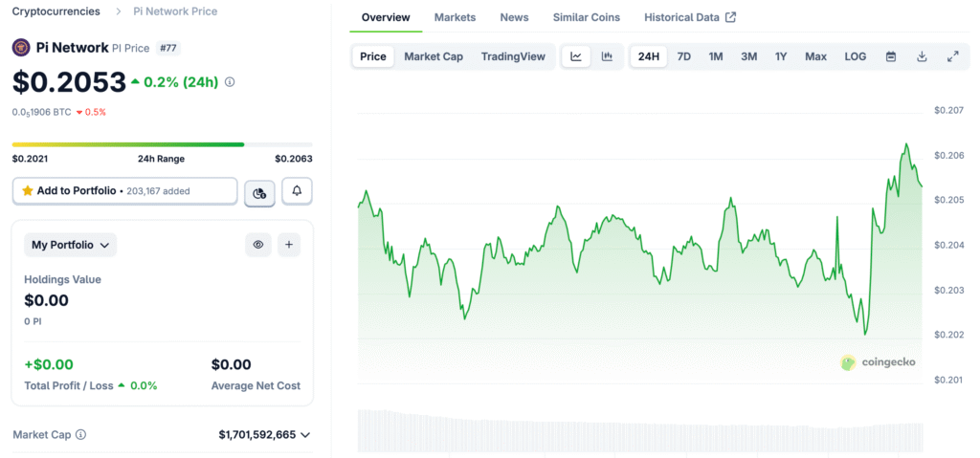Expand the Market Cap value chevron
Image resolution: width=980 pixels, height=458 pixels.
click(305, 435)
